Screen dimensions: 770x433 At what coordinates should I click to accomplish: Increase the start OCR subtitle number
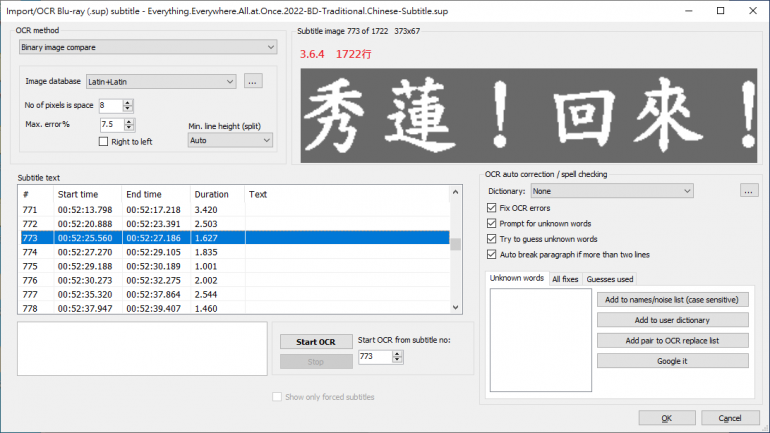(397, 353)
